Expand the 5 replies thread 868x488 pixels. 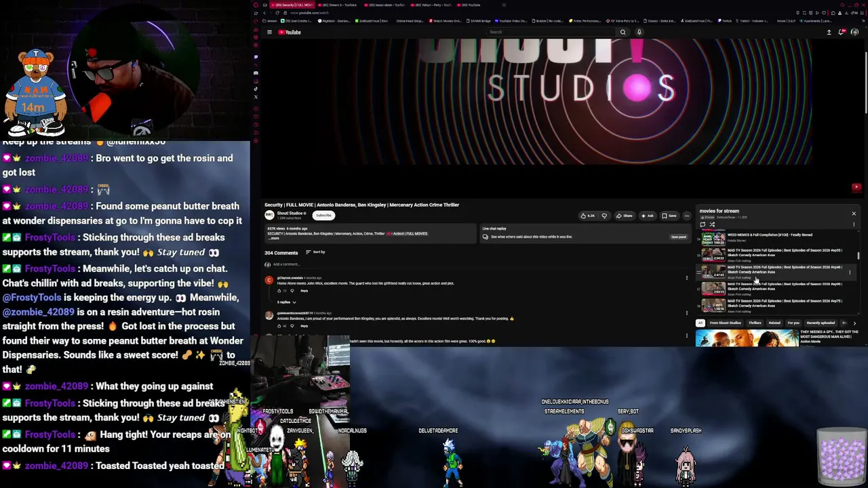[287, 302]
